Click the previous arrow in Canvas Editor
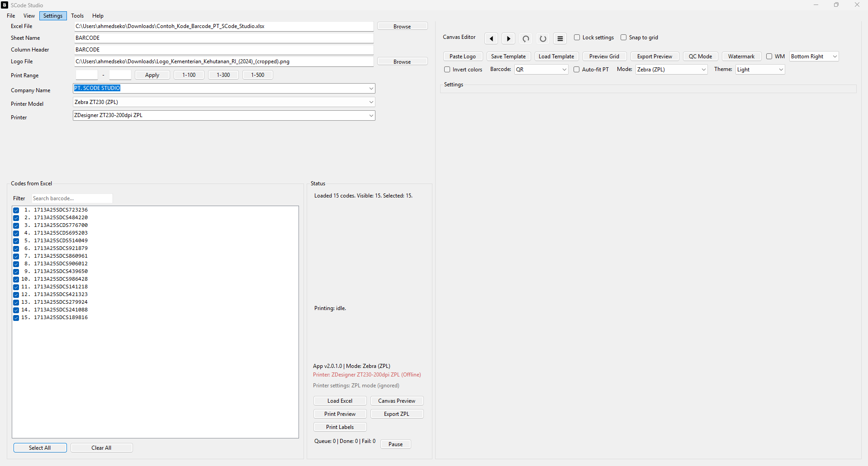 [491, 38]
